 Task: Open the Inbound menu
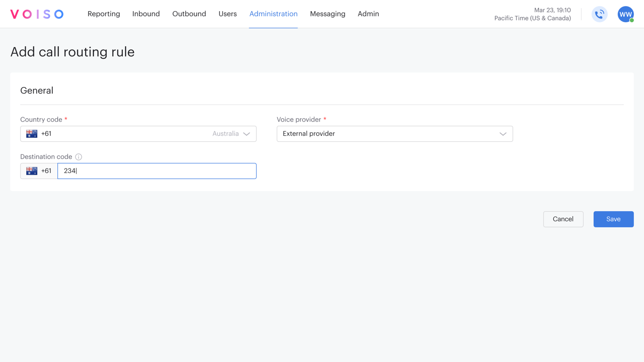pyautogui.click(x=146, y=14)
